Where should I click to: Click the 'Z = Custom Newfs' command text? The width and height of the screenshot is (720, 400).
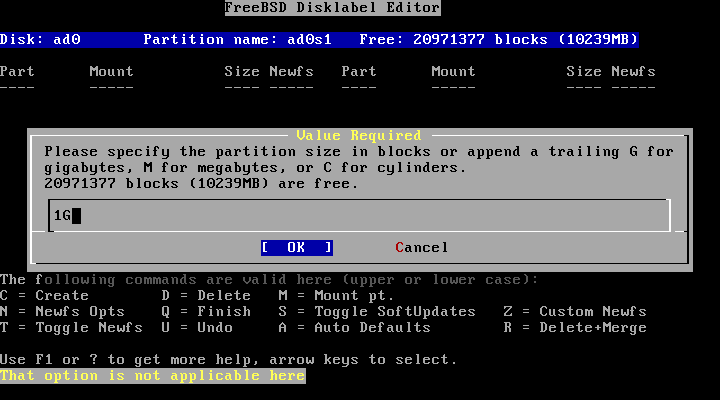point(575,311)
